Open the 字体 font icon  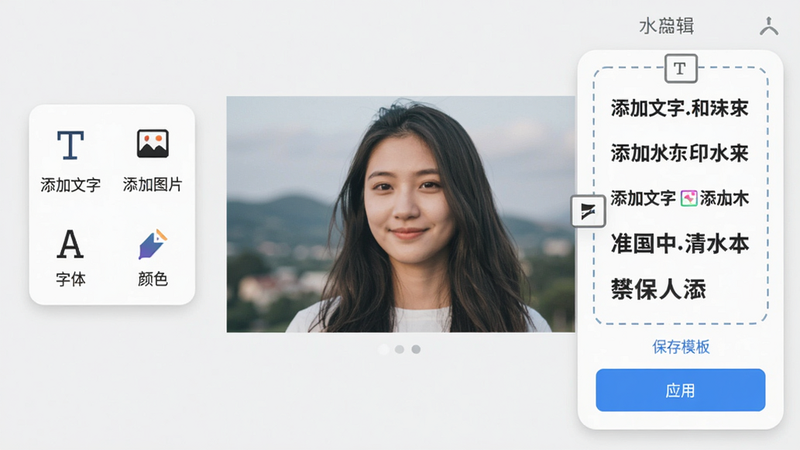(x=70, y=244)
